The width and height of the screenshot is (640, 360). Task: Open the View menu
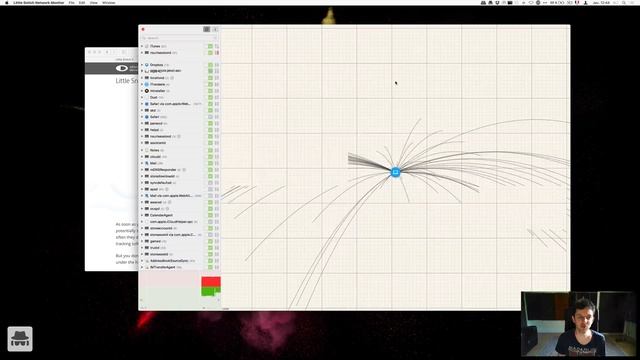pos(93,2)
